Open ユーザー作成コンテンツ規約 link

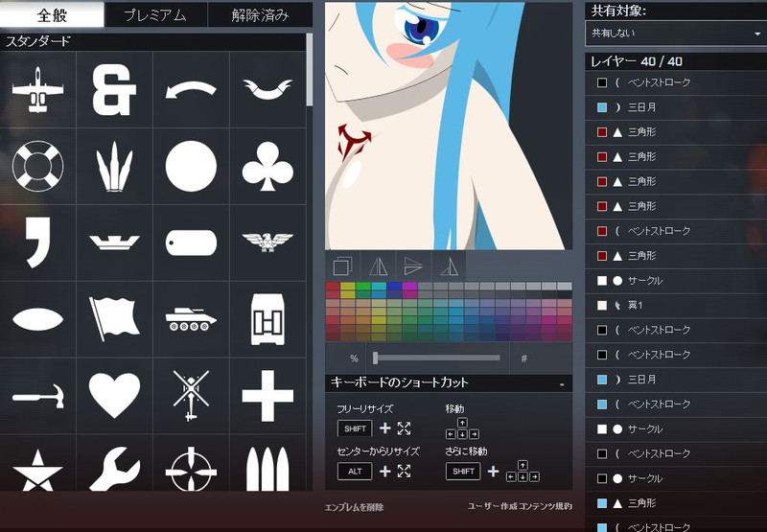520,506
